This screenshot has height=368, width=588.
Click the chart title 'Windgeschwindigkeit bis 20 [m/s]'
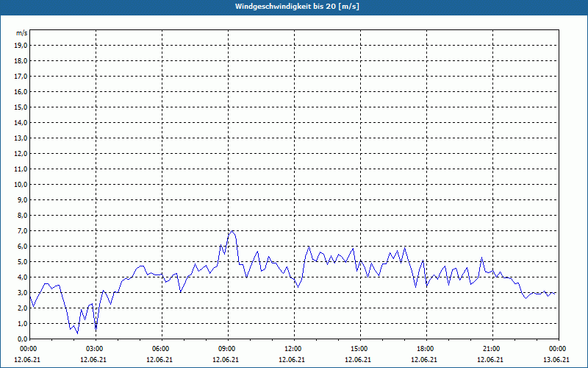pos(297,7)
